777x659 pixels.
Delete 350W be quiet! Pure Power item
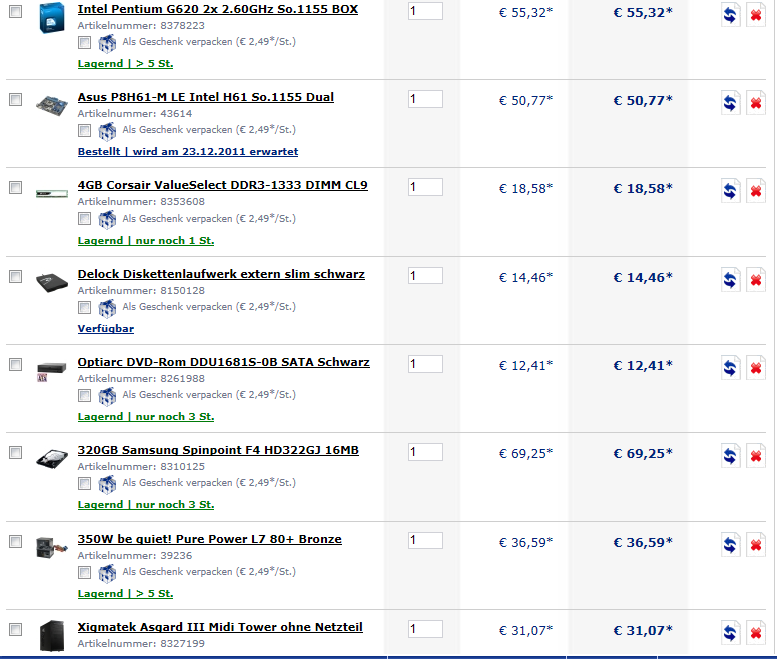756,545
